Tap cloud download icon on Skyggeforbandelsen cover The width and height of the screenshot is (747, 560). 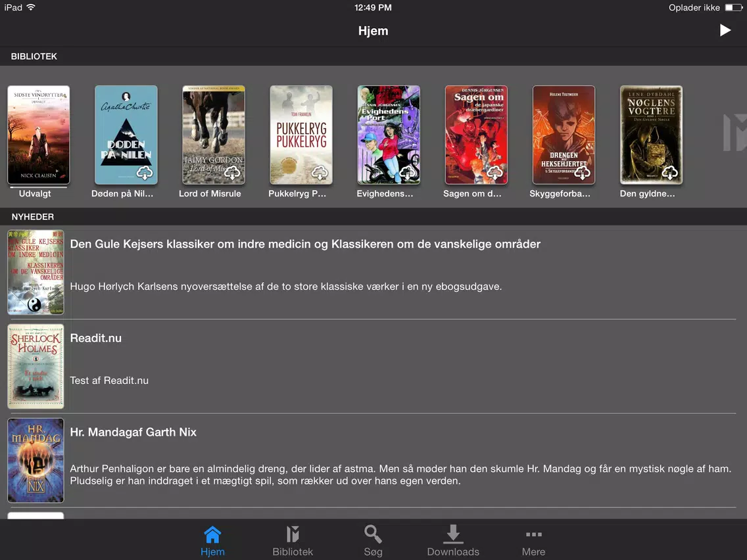(582, 172)
